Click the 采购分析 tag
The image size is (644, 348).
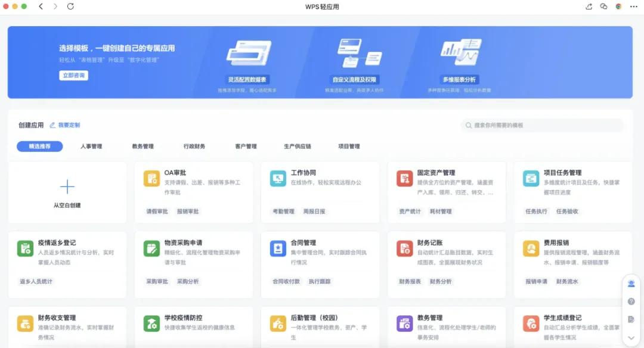click(188, 281)
